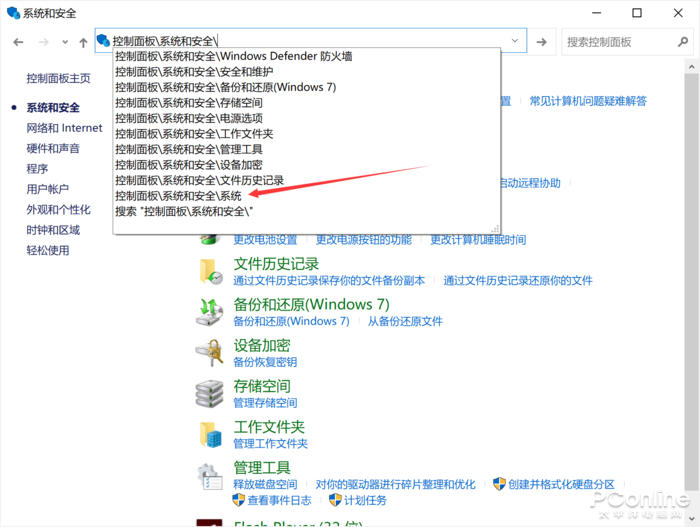Select suggestion 备份和还原(Windows 7) in dropdown

click(307, 87)
